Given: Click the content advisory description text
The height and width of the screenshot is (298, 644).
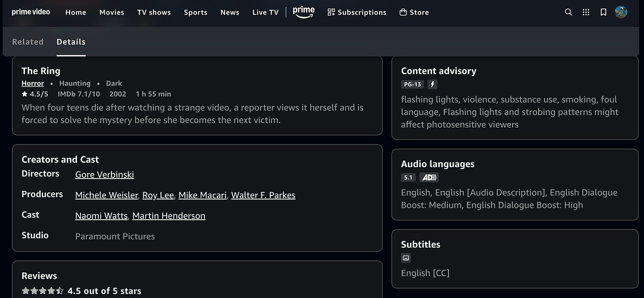Looking at the screenshot, I should [510, 112].
